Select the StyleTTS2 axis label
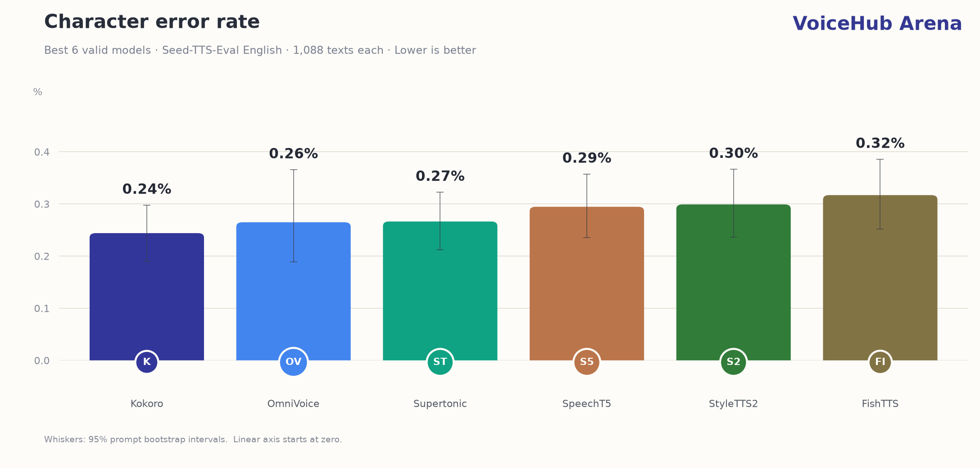This screenshot has width=980, height=468. [734, 404]
